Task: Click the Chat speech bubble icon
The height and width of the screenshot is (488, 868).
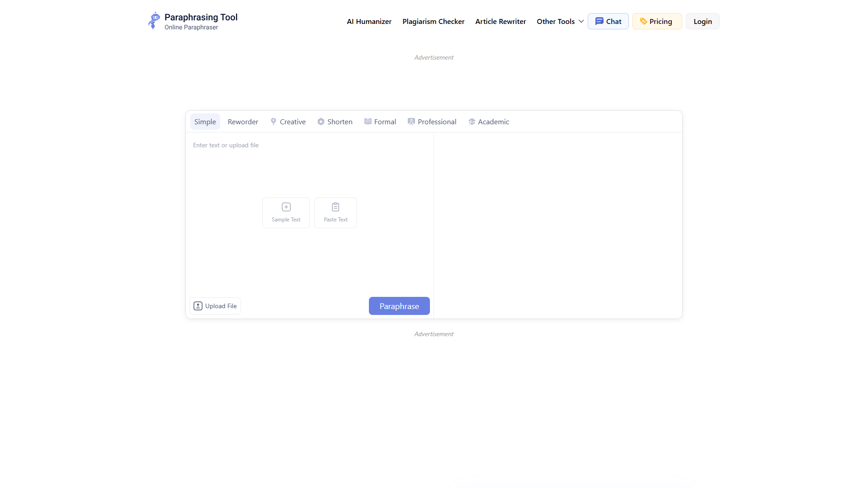Action: [x=599, y=21]
